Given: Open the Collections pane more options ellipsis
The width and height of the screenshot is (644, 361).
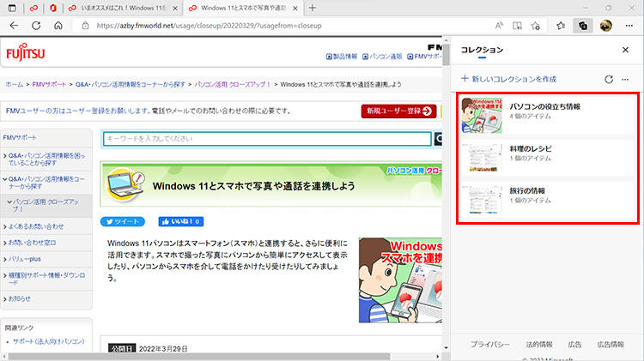Looking at the screenshot, I should 625,79.
